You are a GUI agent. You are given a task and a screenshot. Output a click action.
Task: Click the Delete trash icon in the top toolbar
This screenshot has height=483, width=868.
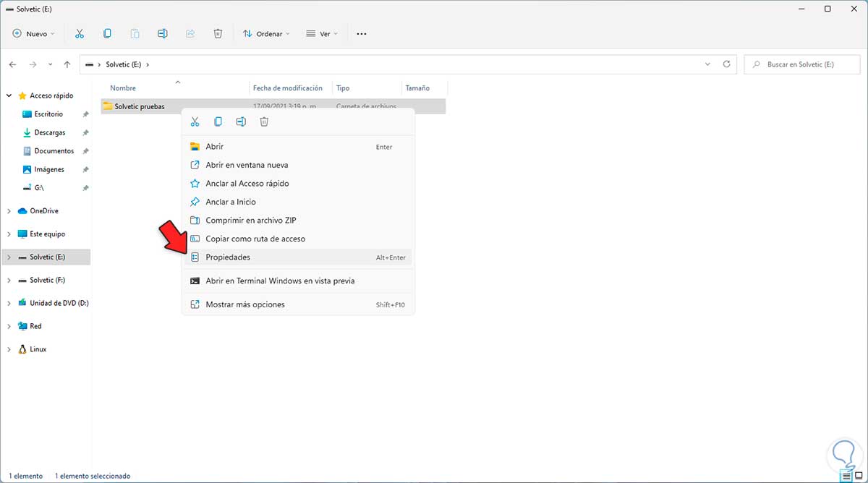pos(218,33)
